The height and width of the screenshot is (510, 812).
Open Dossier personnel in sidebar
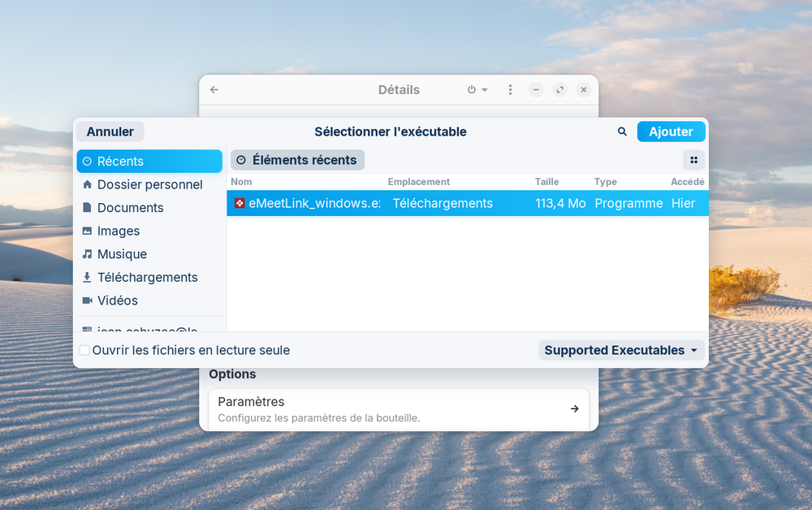tap(149, 184)
